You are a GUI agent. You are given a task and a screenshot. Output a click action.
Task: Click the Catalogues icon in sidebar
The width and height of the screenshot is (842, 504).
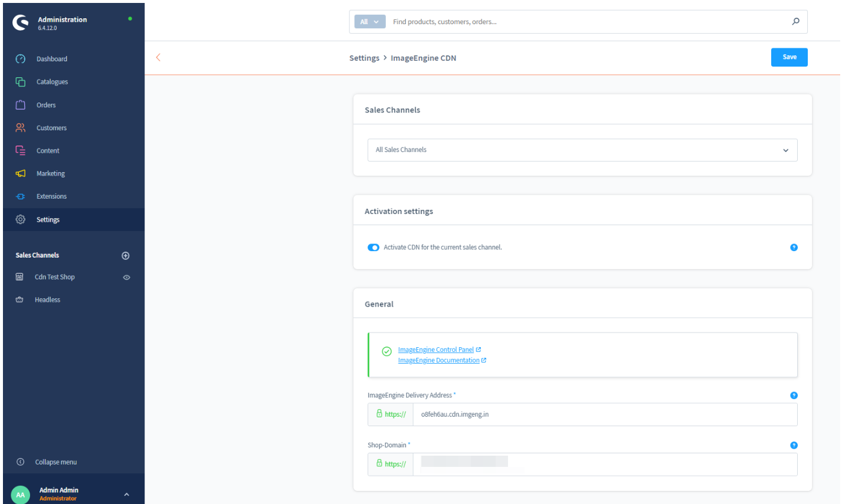point(21,82)
